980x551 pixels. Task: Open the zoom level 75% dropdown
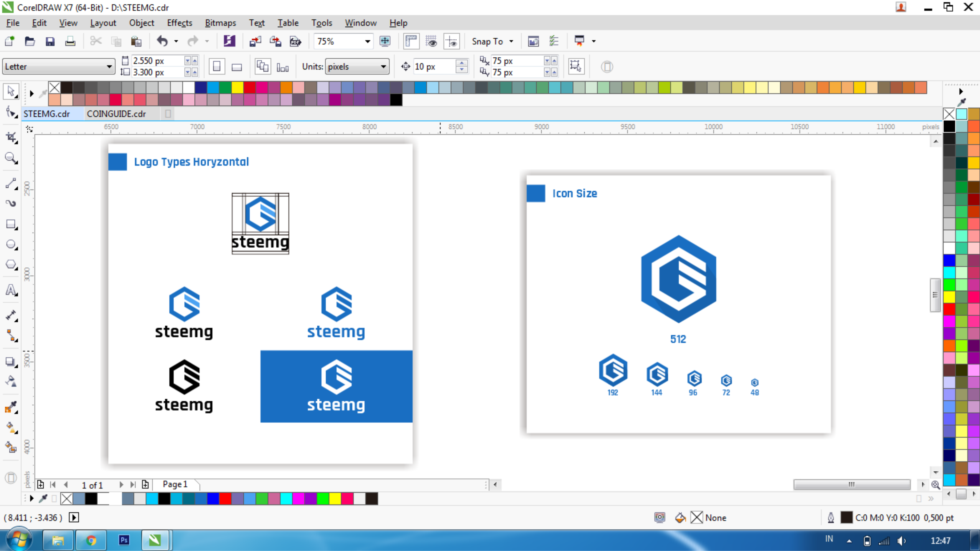pos(367,41)
